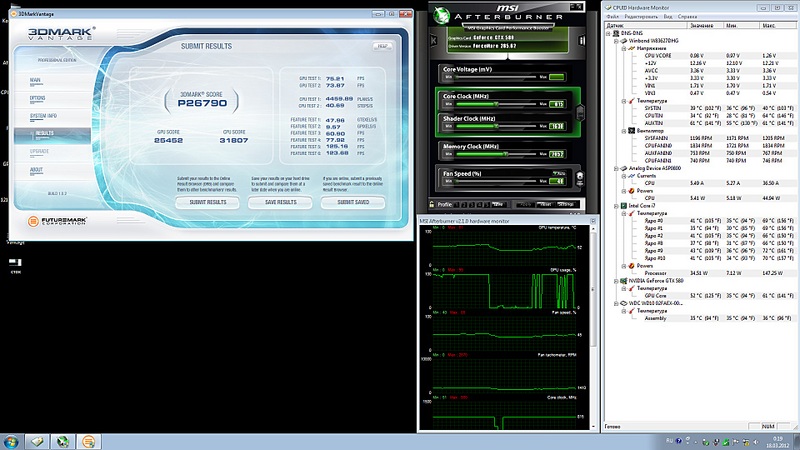
Task: Collapse the Вентилятор fans group
Action: (x=623, y=131)
